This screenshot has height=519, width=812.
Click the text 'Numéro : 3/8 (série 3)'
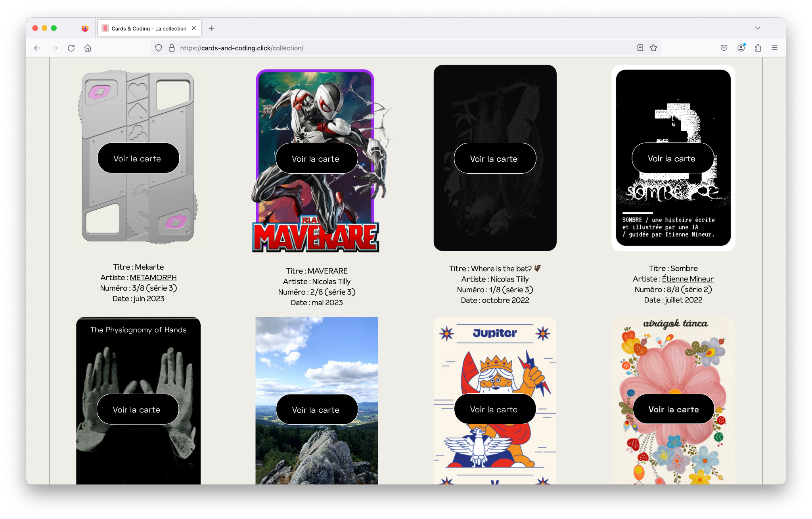coord(138,288)
